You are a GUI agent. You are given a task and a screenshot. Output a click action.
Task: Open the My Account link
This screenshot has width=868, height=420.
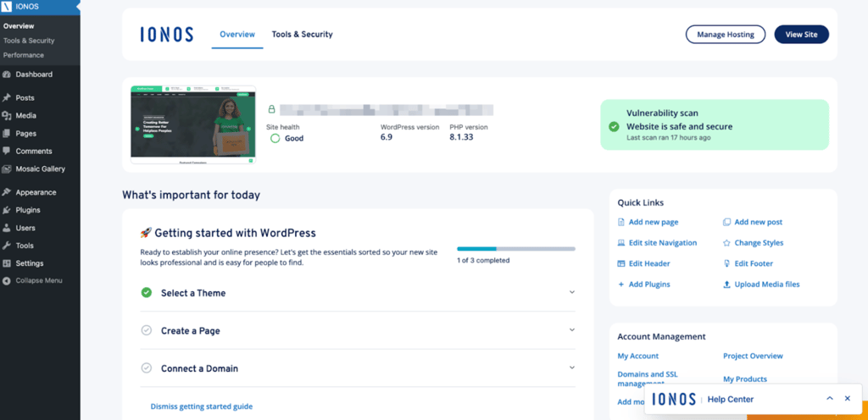637,356
